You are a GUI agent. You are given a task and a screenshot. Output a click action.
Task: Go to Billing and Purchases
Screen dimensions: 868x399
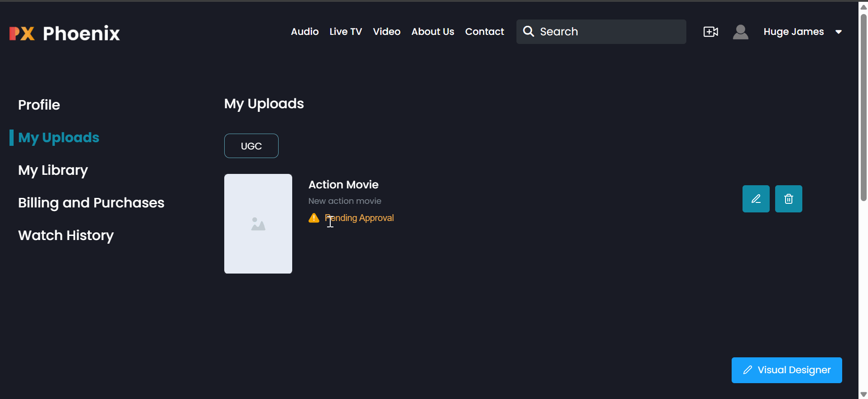[x=91, y=203]
